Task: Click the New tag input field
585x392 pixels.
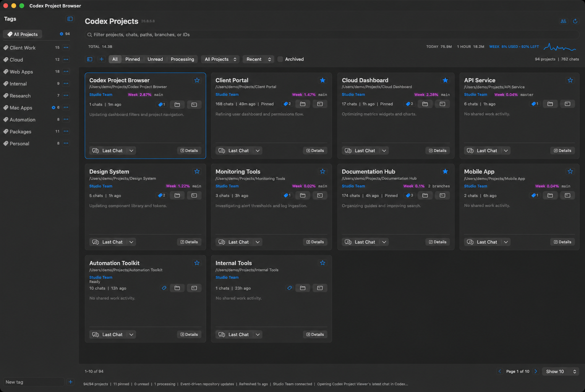Action: tap(34, 382)
